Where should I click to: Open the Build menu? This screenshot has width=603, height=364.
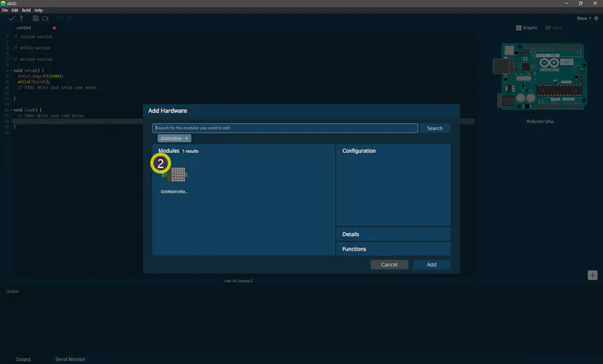pos(26,10)
